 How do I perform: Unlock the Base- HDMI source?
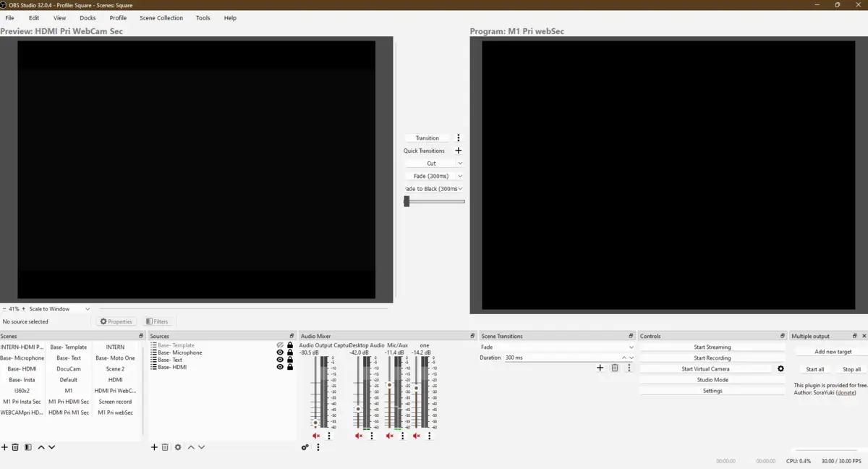pyautogui.click(x=290, y=367)
